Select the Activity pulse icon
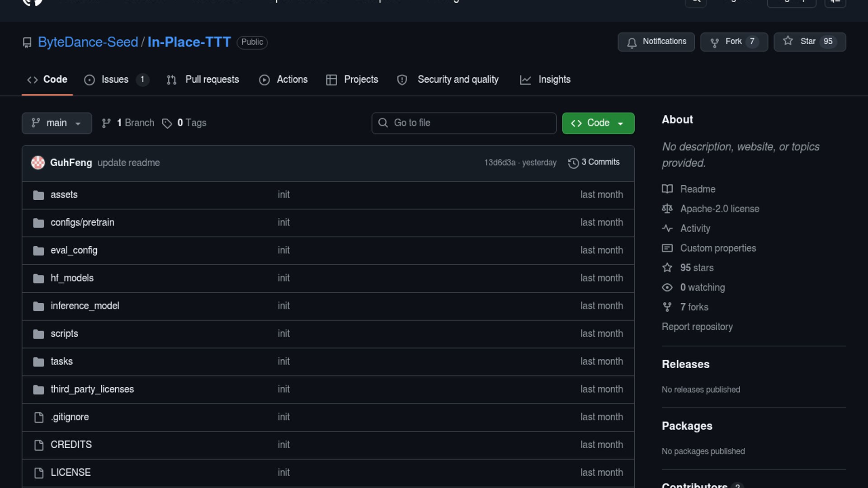868x488 pixels. 667,228
